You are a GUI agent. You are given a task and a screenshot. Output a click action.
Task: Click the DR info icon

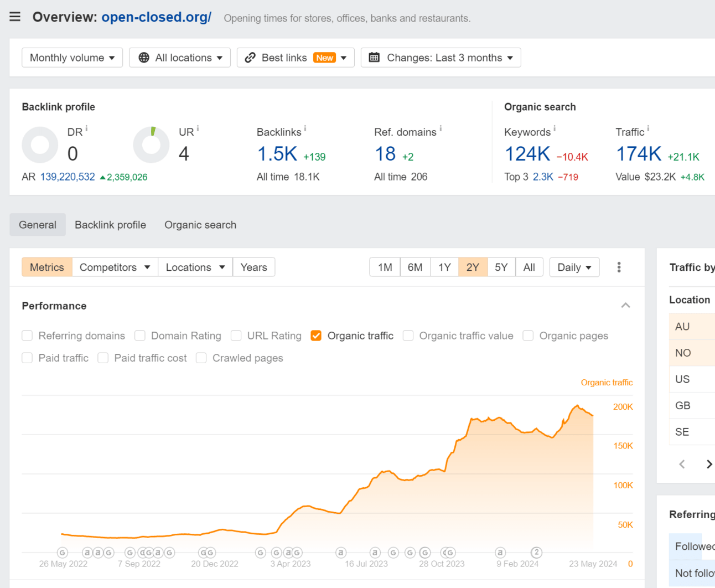[x=86, y=129]
